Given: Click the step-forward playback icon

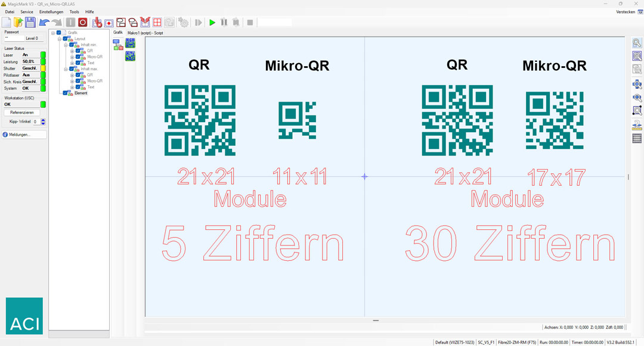Looking at the screenshot, I should tap(199, 22).
